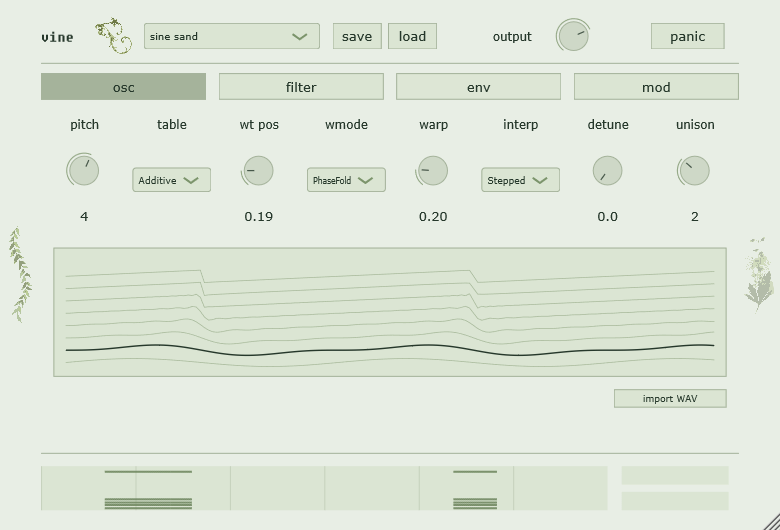Open the env tab
This screenshot has height=530, width=780.
479,87
